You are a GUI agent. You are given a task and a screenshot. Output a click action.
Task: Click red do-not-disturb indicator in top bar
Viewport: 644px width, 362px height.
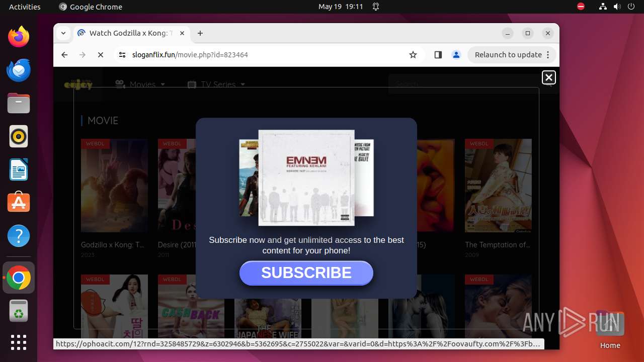point(581,7)
